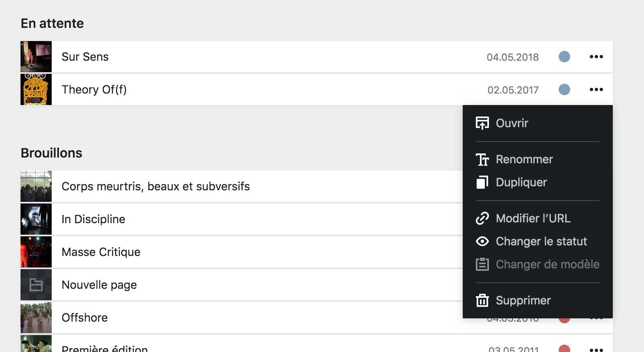Image resolution: width=644 pixels, height=352 pixels.
Task: Click the red status indicator for Première édition
Action: point(564,348)
